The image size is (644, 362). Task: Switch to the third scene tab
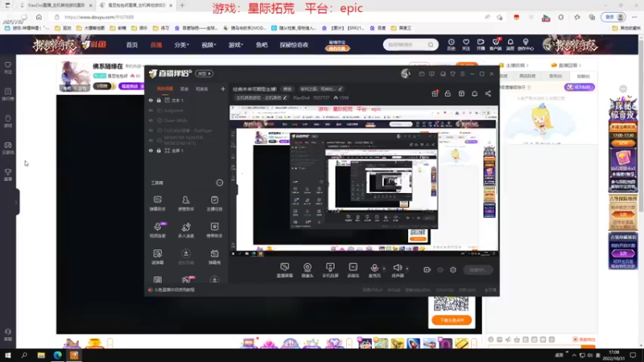[x=202, y=88]
